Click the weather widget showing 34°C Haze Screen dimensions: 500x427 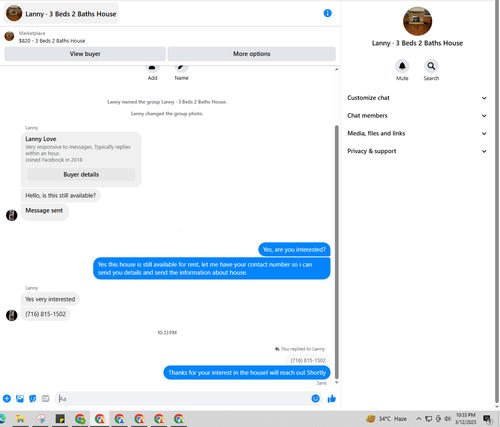(x=386, y=419)
